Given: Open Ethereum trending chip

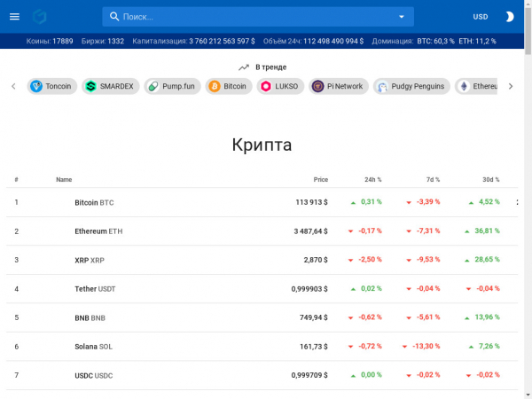Looking at the screenshot, I should (476, 86).
